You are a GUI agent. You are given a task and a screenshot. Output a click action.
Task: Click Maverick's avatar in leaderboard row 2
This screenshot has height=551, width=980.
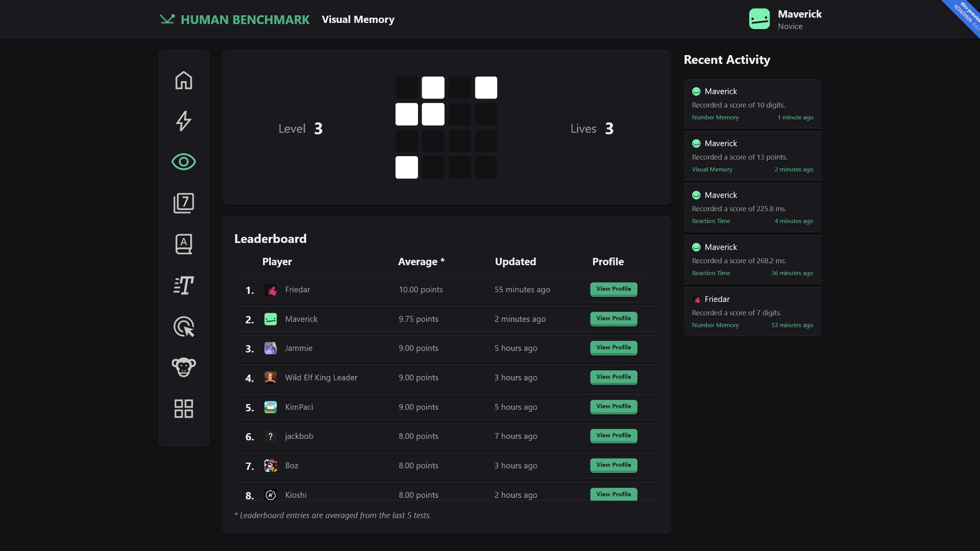271,319
